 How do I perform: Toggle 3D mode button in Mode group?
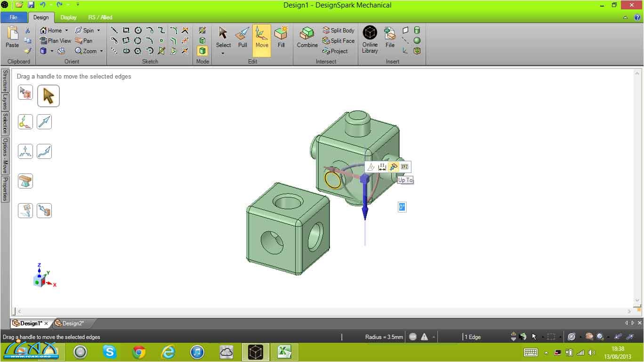pos(202,51)
